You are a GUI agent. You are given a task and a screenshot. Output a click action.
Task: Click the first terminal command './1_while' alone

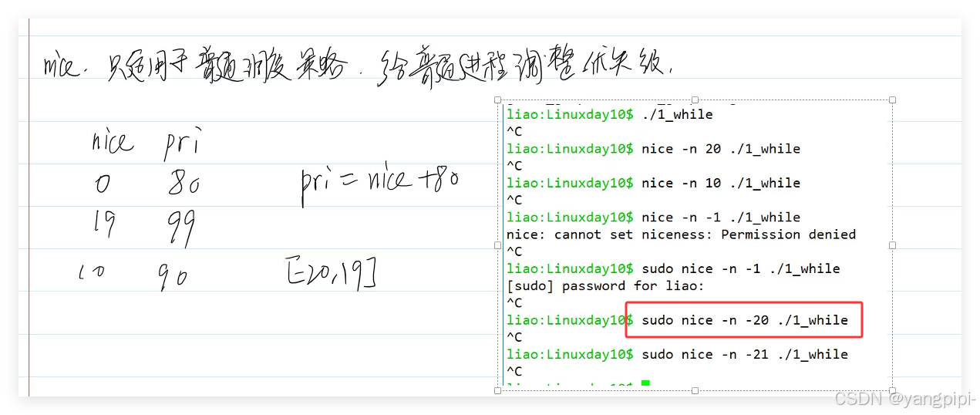click(677, 115)
